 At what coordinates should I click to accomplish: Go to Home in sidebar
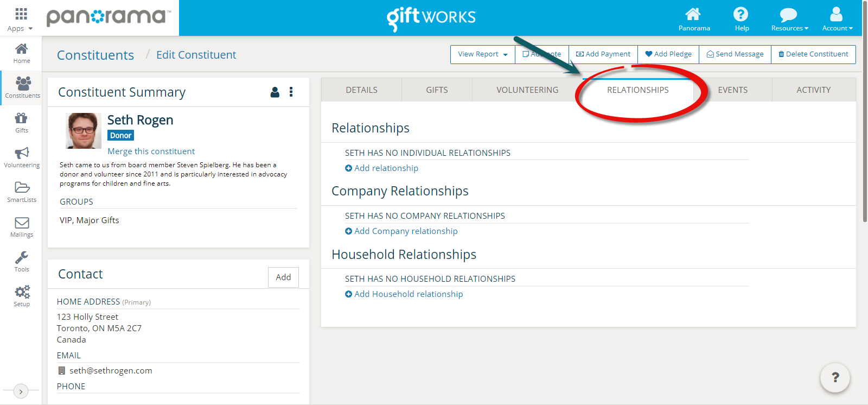(22, 53)
